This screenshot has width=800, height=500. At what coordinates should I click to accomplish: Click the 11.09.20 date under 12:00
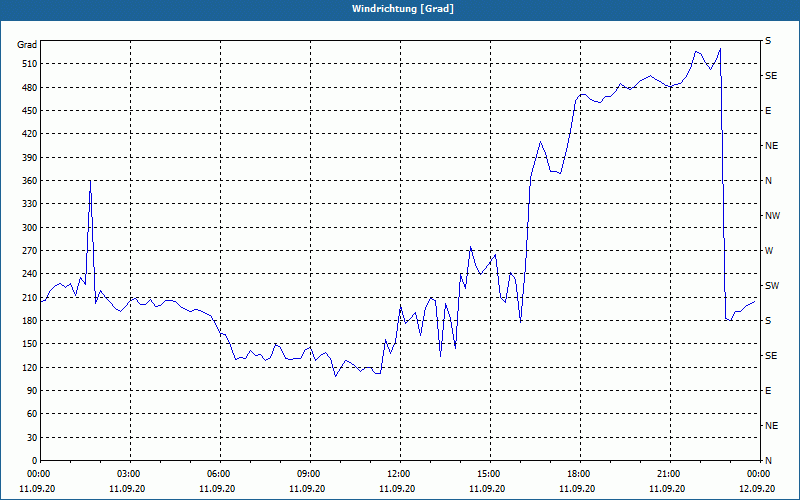coord(397,488)
